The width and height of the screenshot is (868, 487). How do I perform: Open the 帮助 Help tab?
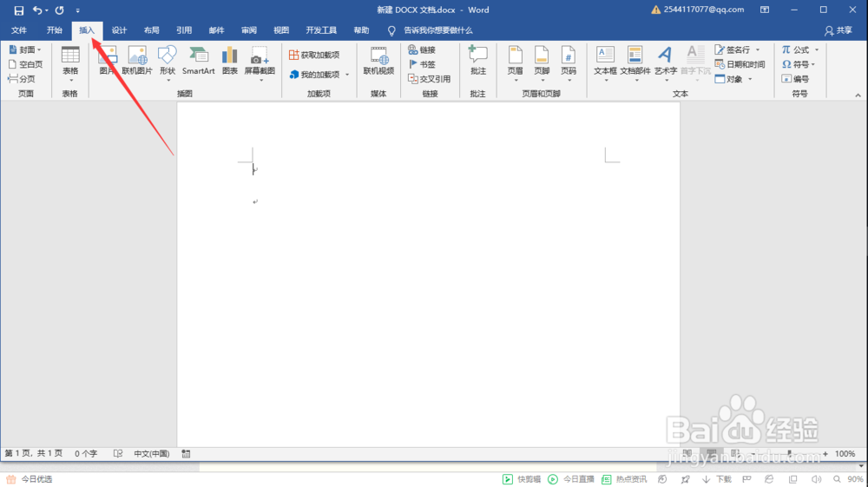361,30
